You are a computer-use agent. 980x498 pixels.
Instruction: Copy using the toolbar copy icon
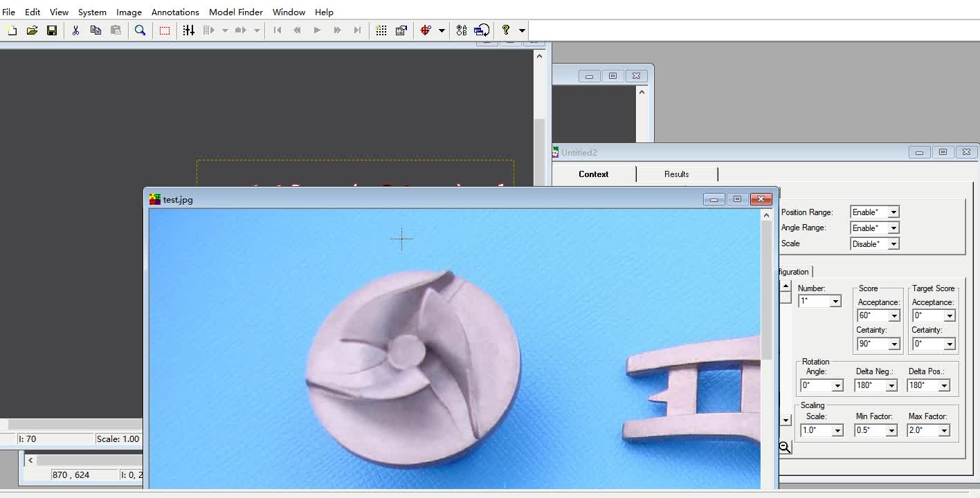pyautogui.click(x=96, y=30)
